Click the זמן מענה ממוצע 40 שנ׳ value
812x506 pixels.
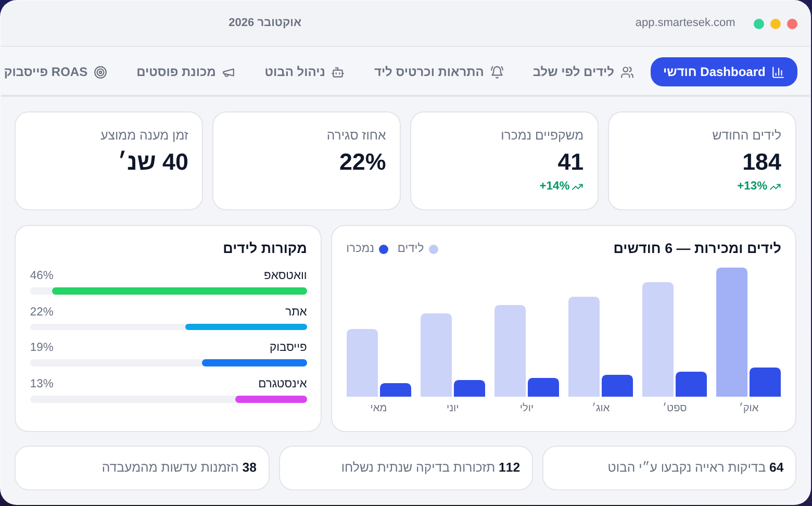click(x=154, y=162)
